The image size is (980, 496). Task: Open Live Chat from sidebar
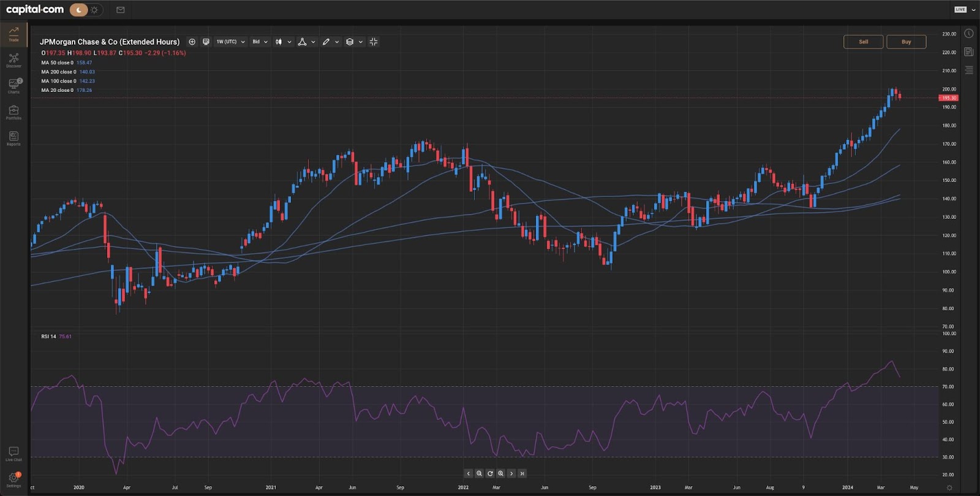point(13,454)
